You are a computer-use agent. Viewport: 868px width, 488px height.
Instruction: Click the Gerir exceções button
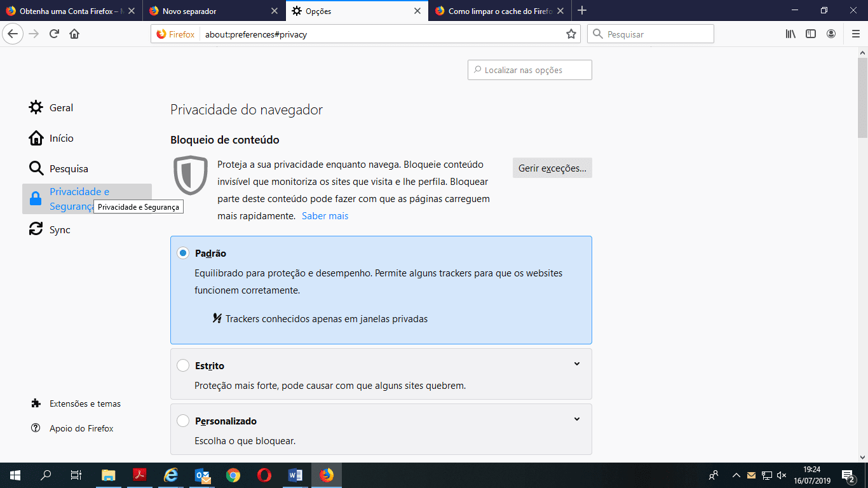click(x=552, y=168)
